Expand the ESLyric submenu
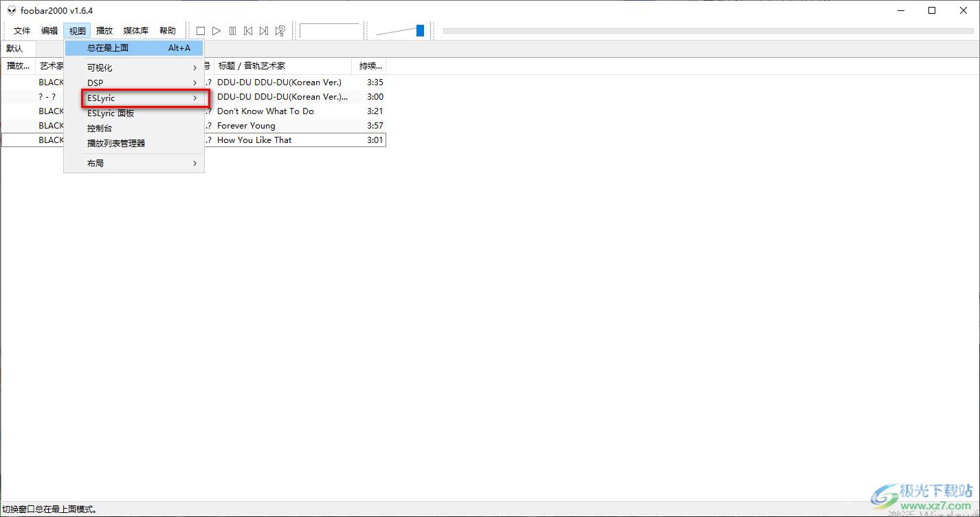Viewport: 980px width, 517px height. coord(134,98)
